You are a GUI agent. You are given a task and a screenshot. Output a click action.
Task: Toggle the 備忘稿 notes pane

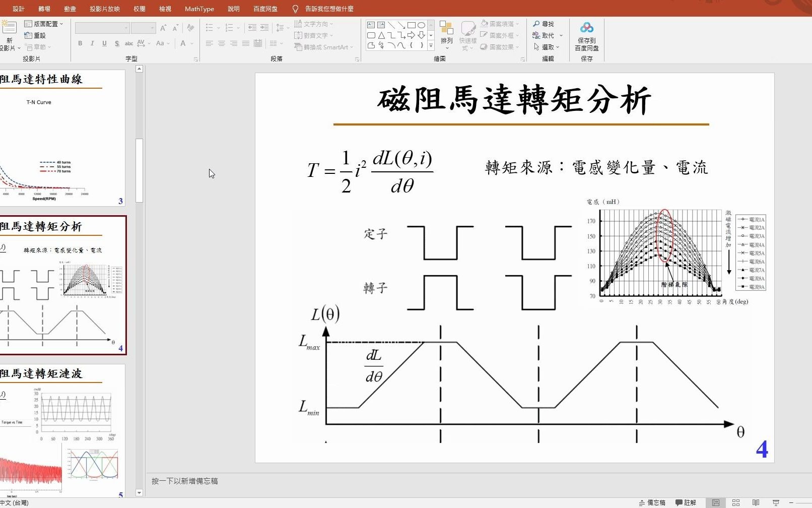tap(652, 502)
